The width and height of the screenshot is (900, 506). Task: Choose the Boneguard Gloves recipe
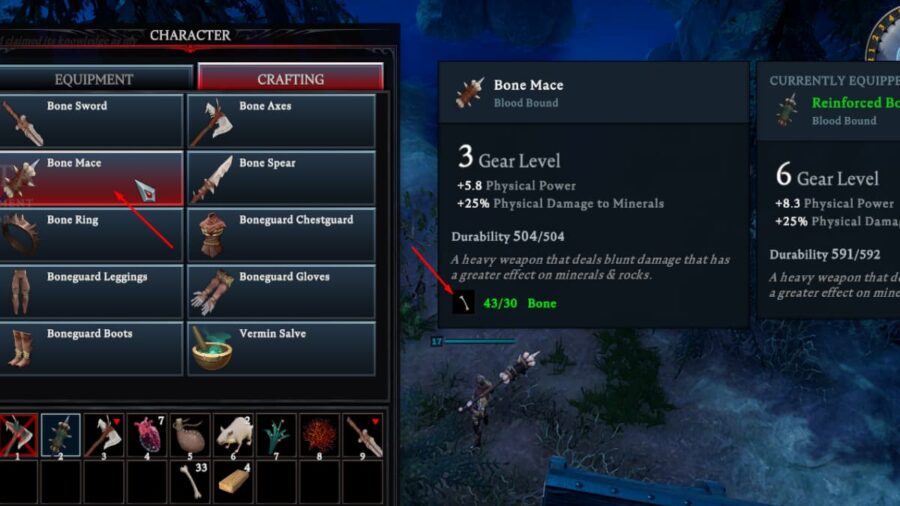click(281, 291)
